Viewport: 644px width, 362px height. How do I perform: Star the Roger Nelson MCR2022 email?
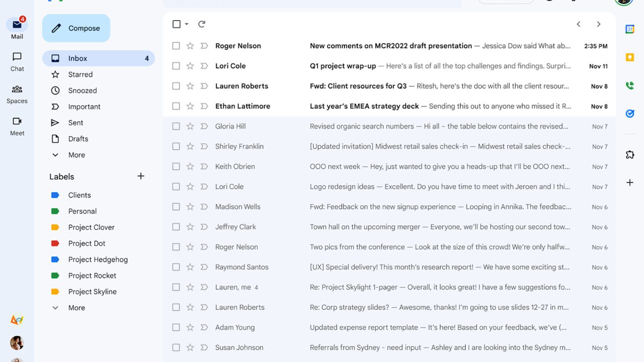(190, 46)
